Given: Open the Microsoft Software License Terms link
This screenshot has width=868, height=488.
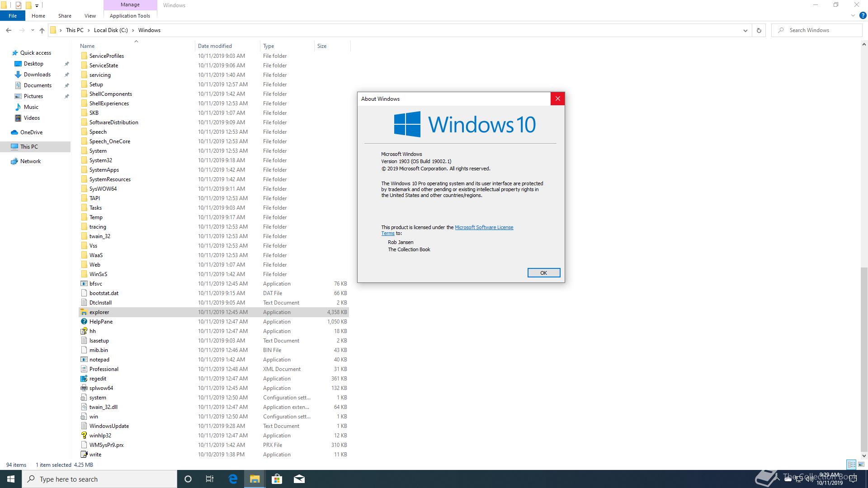Looking at the screenshot, I should pyautogui.click(x=484, y=227).
